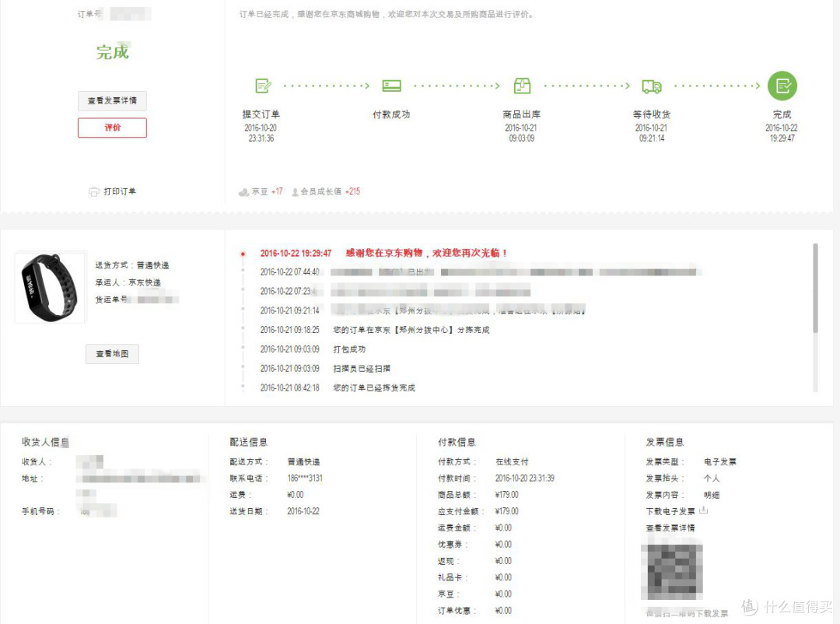The height and width of the screenshot is (624, 840).
Task: Click the green 完成 order status text
Action: pyautogui.click(x=113, y=52)
